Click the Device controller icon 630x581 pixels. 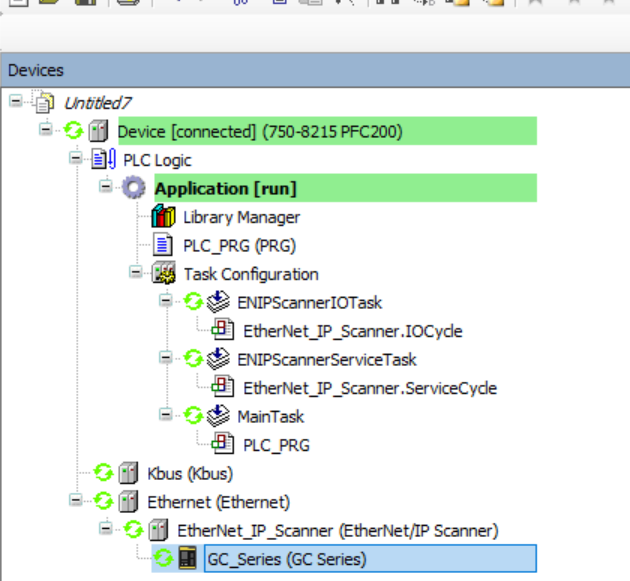click(98, 131)
